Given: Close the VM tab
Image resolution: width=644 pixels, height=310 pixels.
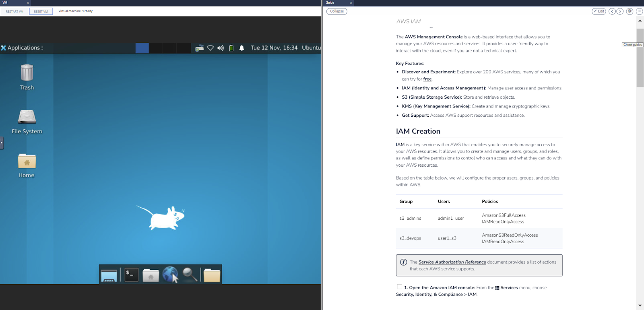Looking at the screenshot, I should pos(28,3).
